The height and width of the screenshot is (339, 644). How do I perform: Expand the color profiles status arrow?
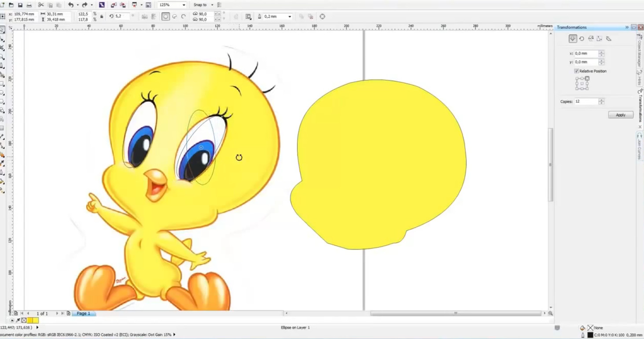[174, 335]
